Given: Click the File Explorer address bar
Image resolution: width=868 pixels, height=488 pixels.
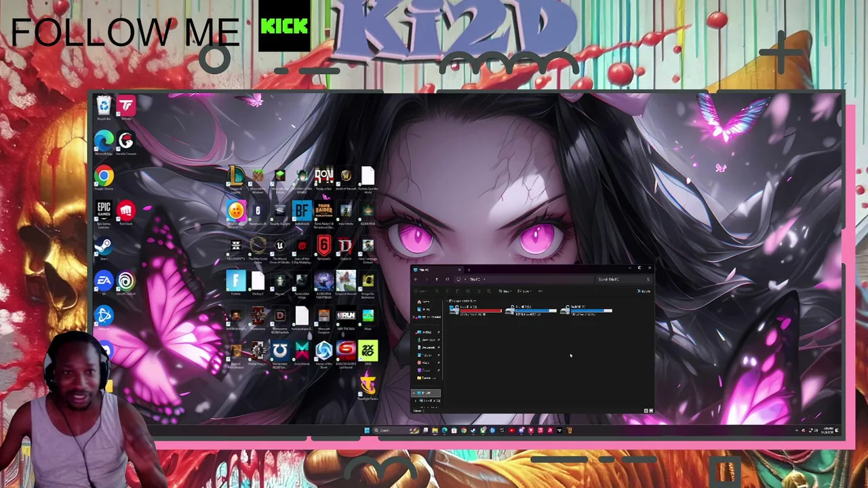Looking at the screenshot, I should [x=523, y=279].
